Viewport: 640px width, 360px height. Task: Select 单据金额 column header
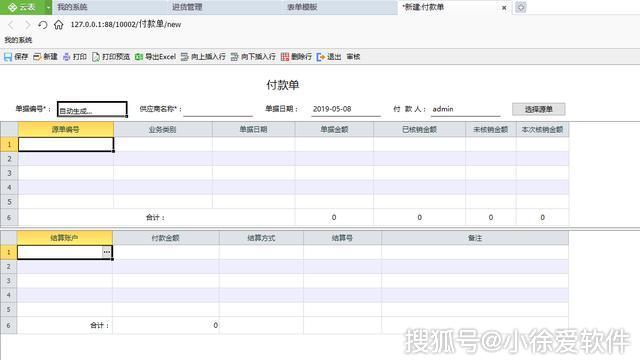coord(334,129)
